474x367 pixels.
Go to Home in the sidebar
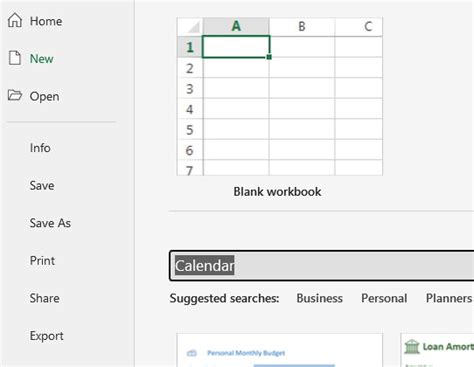point(46,21)
